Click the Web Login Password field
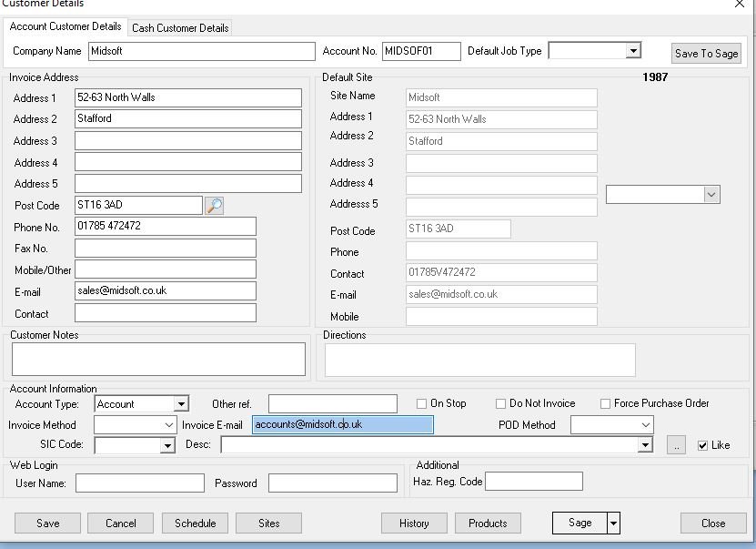The image size is (756, 549). (x=333, y=483)
